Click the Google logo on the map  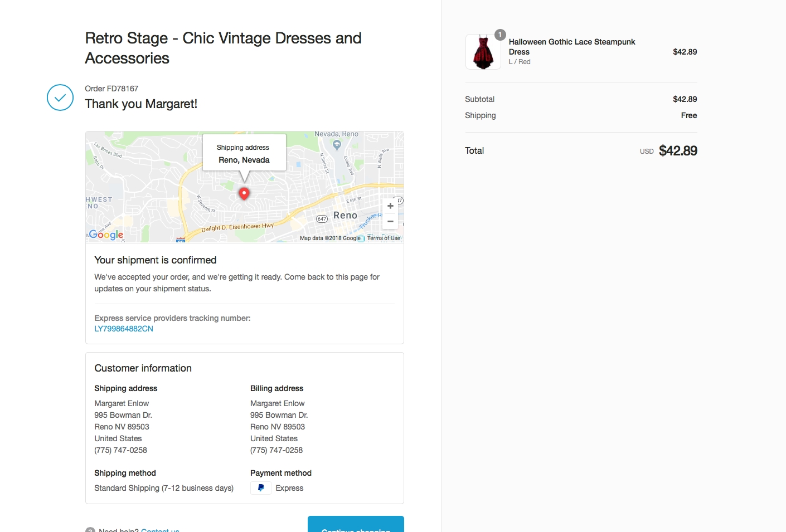[x=106, y=235]
